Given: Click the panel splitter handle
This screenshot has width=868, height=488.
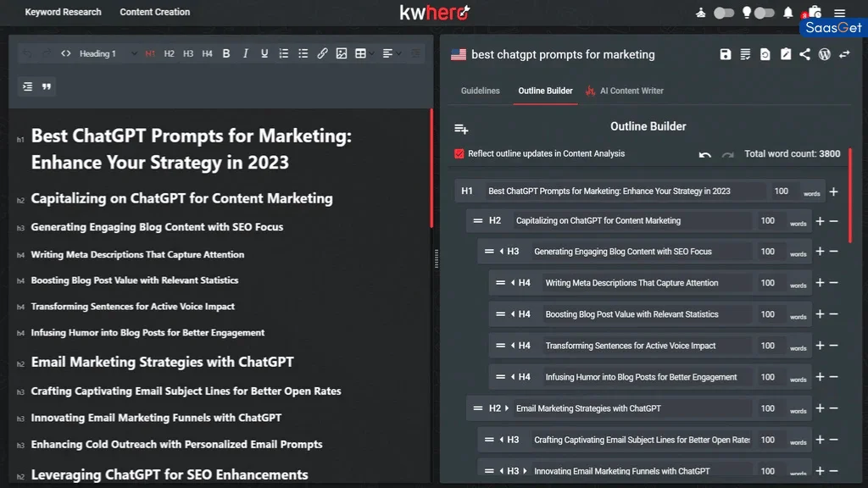Looking at the screenshot, I should pyautogui.click(x=437, y=259).
